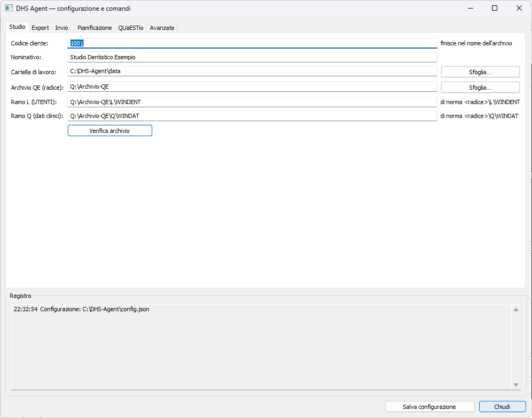Screen dimensions: 532x418
Task: Browse with Sfoglia for Cartella di lavoro
Action: click(480, 72)
